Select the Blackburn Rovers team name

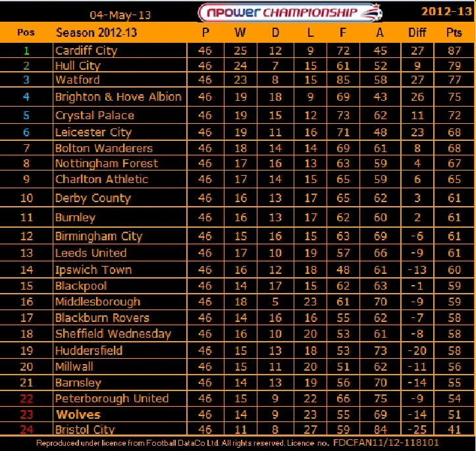coord(102,318)
